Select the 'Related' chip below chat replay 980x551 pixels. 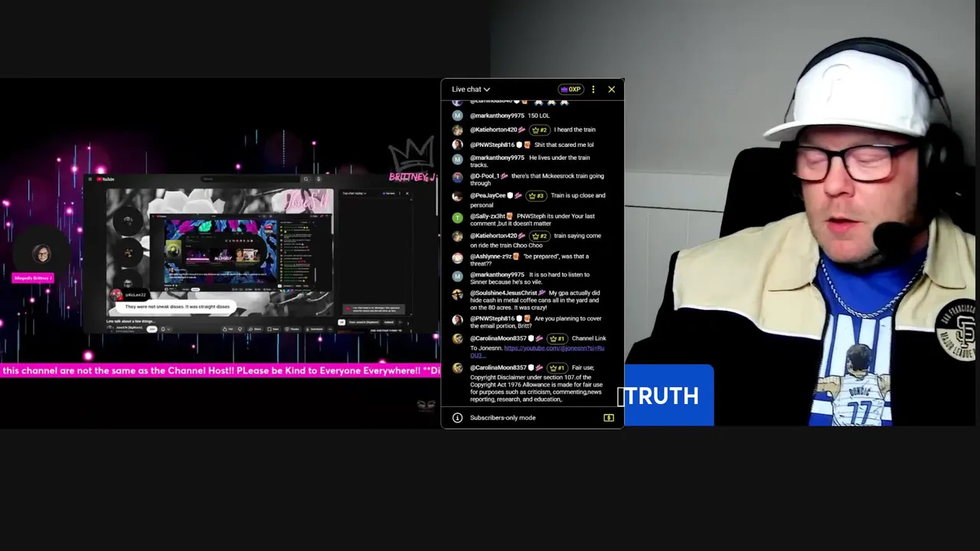(388, 322)
